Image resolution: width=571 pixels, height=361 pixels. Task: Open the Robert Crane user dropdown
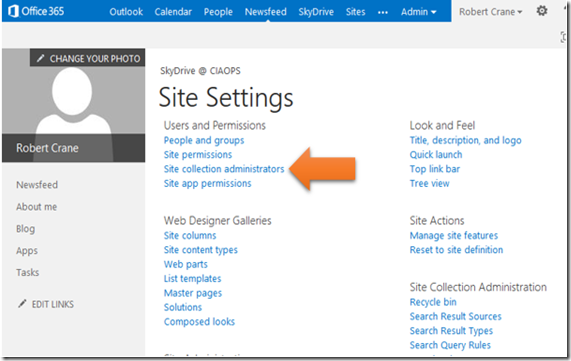click(x=491, y=12)
